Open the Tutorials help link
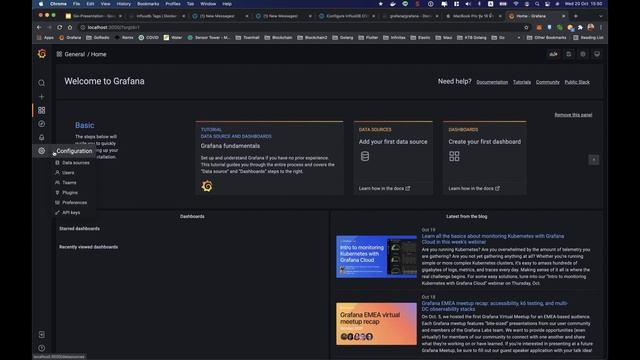The image size is (640, 360). coord(522,82)
